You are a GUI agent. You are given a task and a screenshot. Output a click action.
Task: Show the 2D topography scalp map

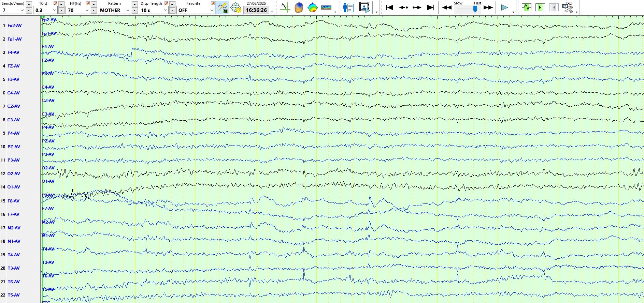click(x=312, y=7)
